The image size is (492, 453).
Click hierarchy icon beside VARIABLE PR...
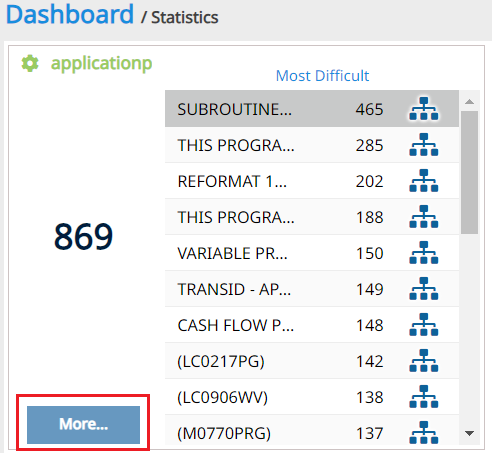tap(424, 253)
